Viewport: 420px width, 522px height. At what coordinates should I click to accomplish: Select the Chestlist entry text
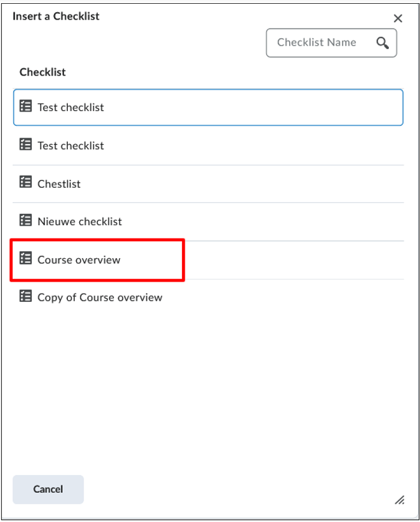click(x=59, y=184)
